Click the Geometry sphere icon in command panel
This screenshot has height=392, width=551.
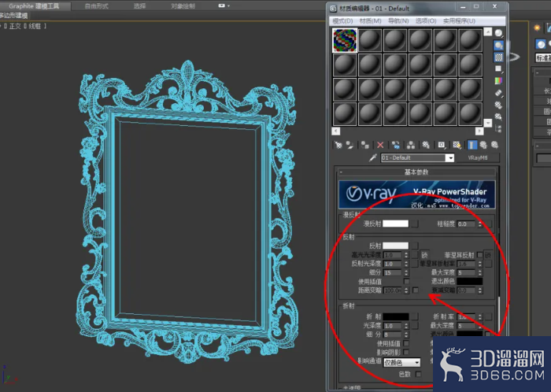point(541,44)
